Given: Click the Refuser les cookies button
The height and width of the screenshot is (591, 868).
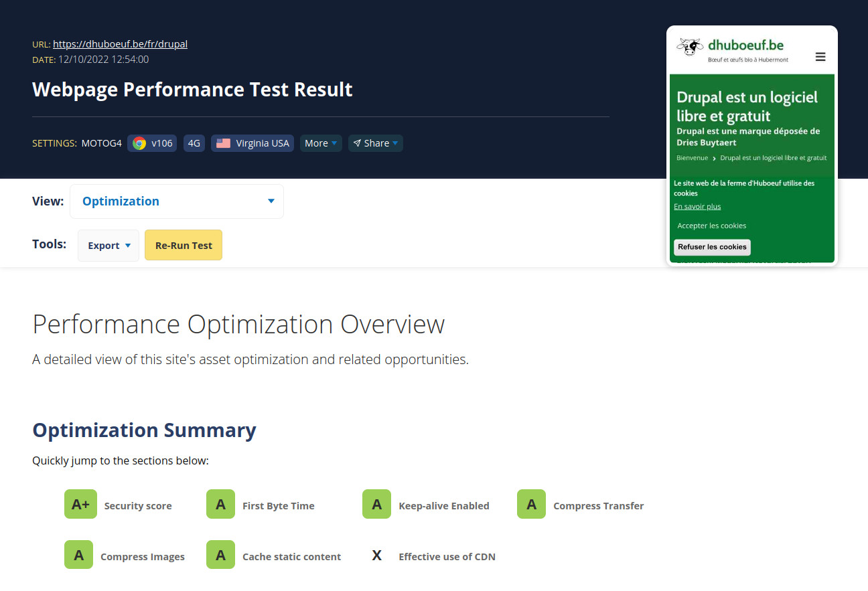Looking at the screenshot, I should pyautogui.click(x=711, y=247).
